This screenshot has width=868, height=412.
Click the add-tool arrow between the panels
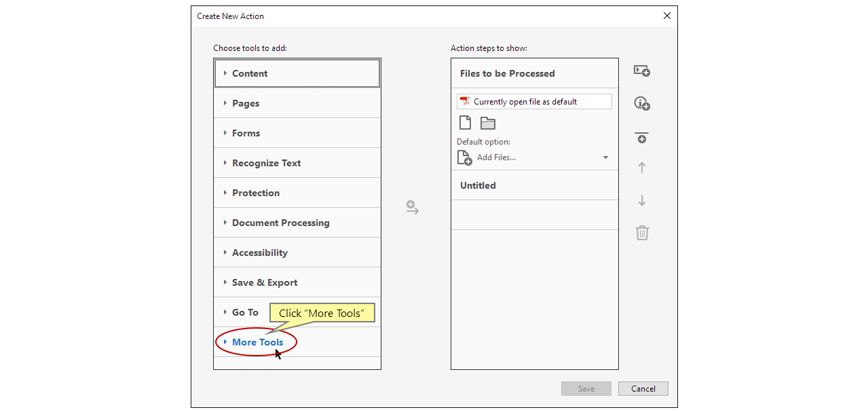pos(412,208)
